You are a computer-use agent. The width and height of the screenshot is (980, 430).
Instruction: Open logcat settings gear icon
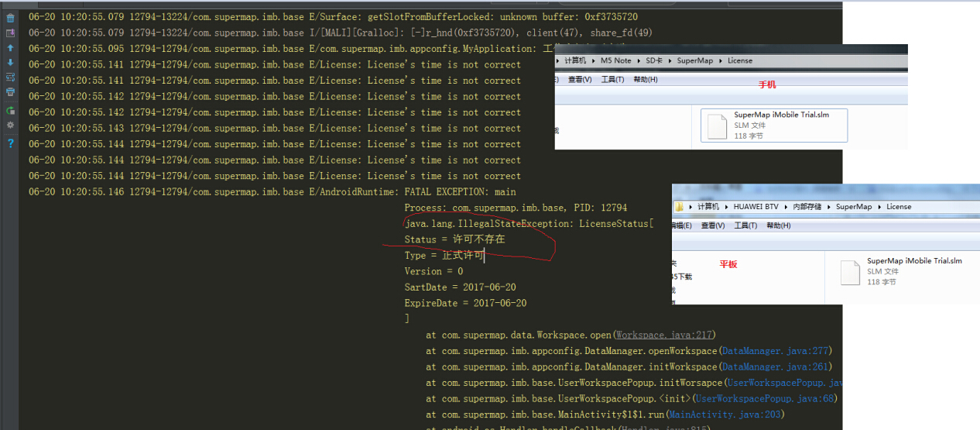10,125
